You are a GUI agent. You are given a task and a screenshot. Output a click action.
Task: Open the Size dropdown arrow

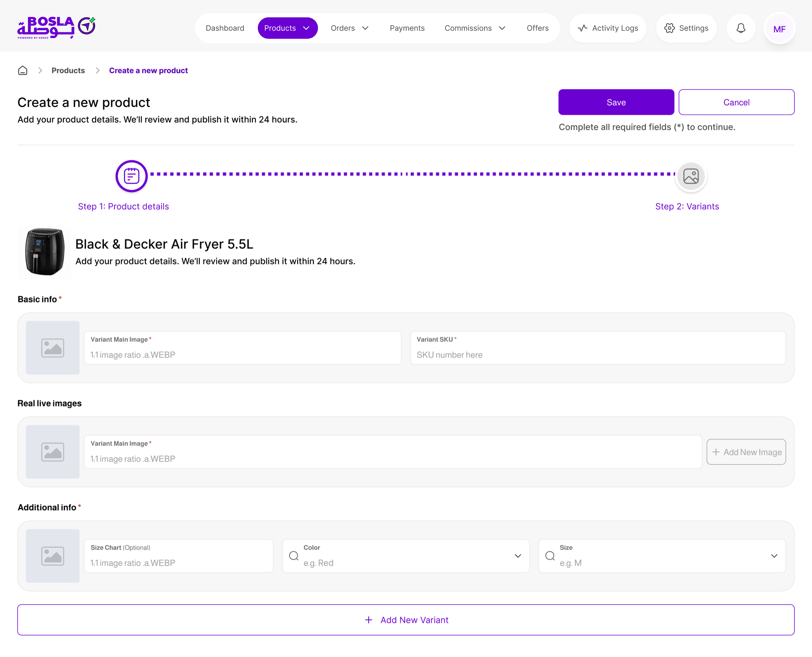coord(774,556)
